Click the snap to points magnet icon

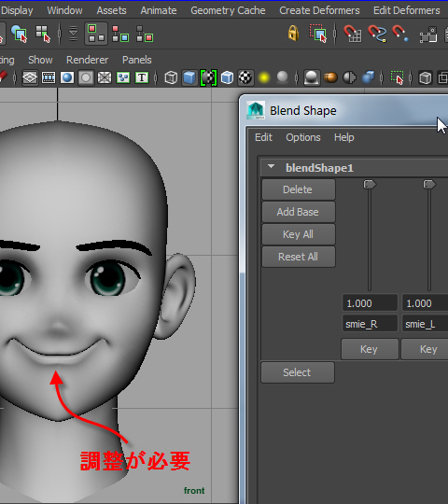[x=400, y=34]
